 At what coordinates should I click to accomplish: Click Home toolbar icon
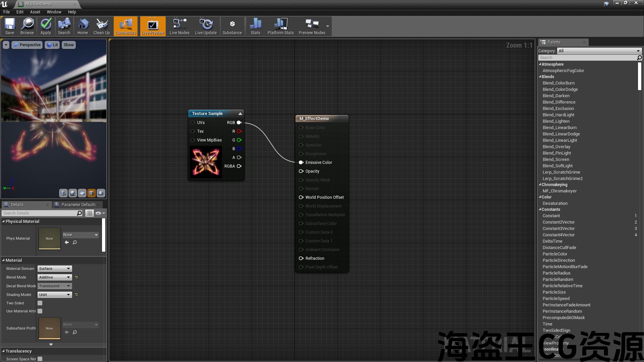tap(83, 26)
